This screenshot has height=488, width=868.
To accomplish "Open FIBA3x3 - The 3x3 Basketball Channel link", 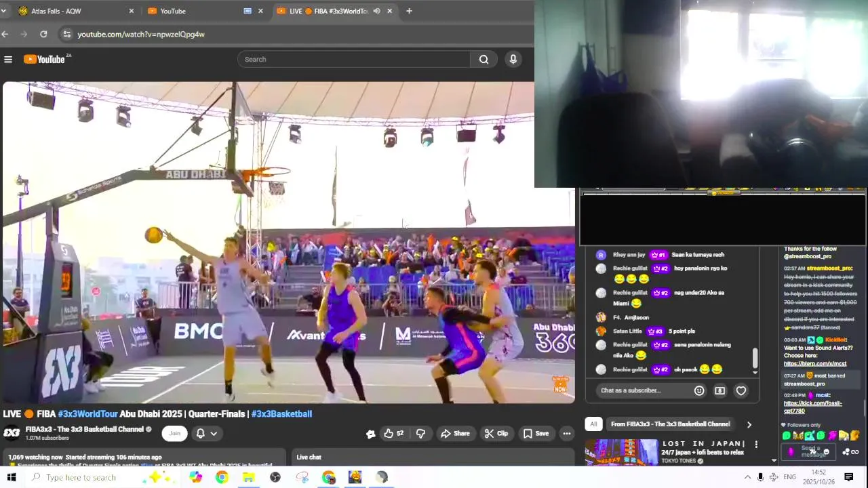I will point(85,429).
